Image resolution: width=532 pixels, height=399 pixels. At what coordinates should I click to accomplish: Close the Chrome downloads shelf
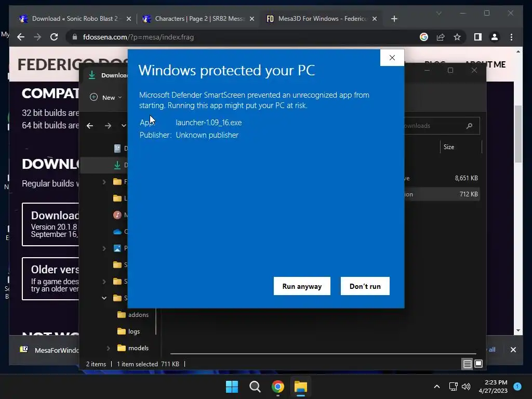point(513,350)
